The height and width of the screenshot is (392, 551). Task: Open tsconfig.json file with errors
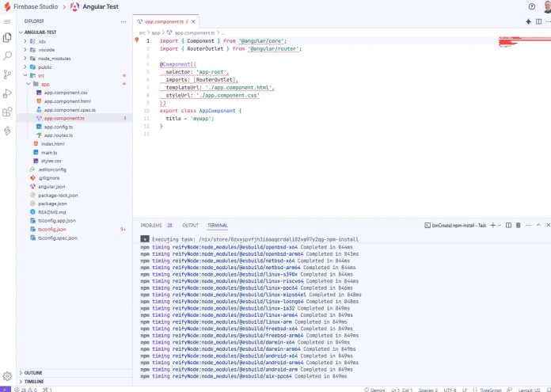(52, 229)
